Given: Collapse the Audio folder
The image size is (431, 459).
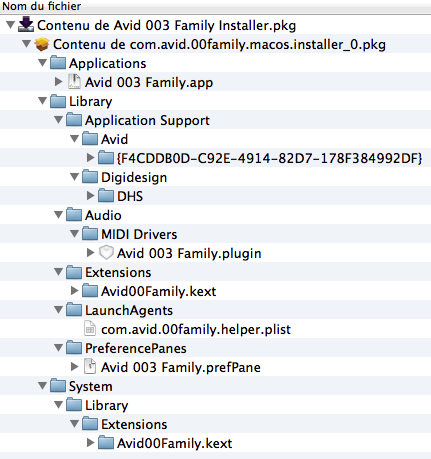Looking at the screenshot, I should [x=59, y=215].
